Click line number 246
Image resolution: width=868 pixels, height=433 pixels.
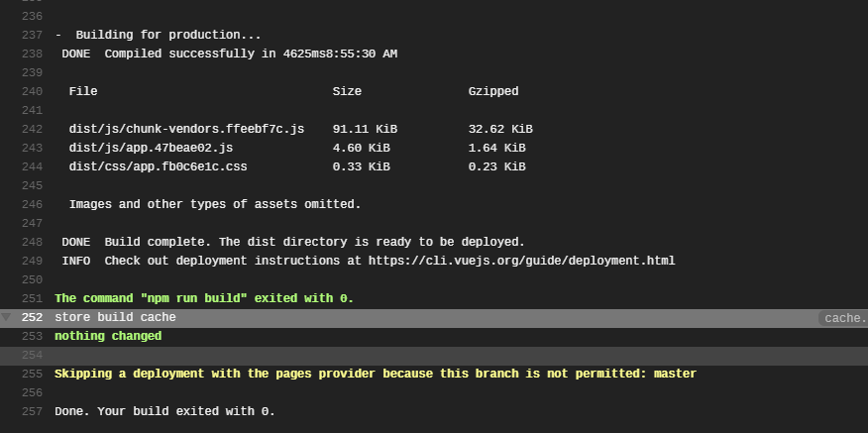click(x=32, y=204)
